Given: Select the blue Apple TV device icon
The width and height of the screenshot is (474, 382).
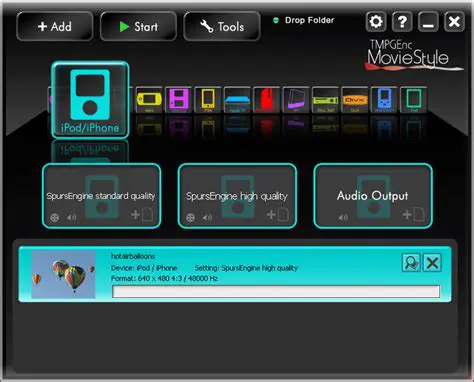Looking at the screenshot, I should tap(237, 100).
